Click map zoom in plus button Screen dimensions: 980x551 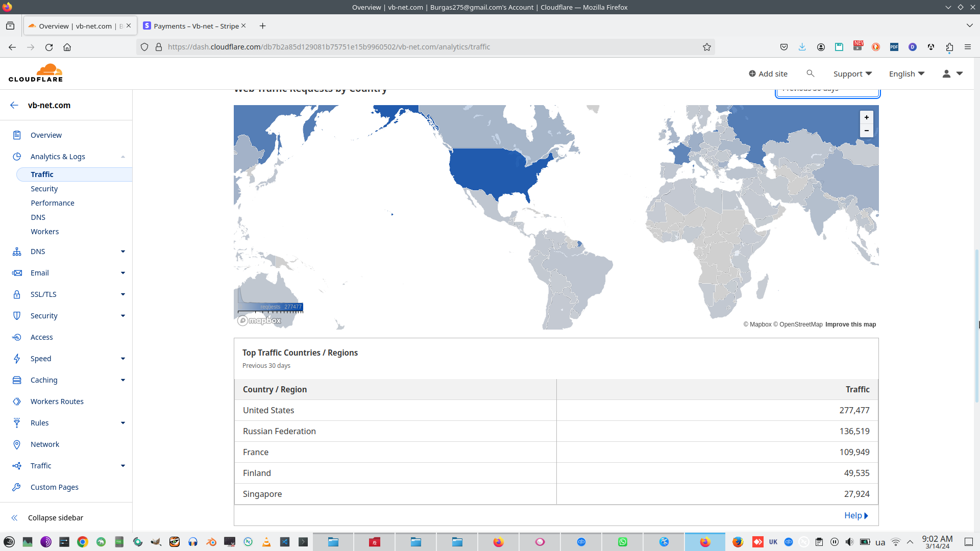[x=866, y=117]
